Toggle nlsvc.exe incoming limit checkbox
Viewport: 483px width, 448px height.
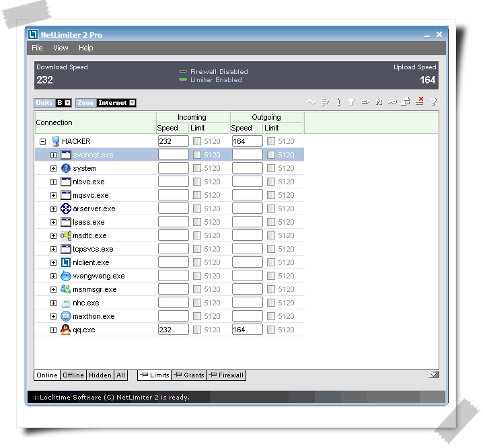coord(197,182)
